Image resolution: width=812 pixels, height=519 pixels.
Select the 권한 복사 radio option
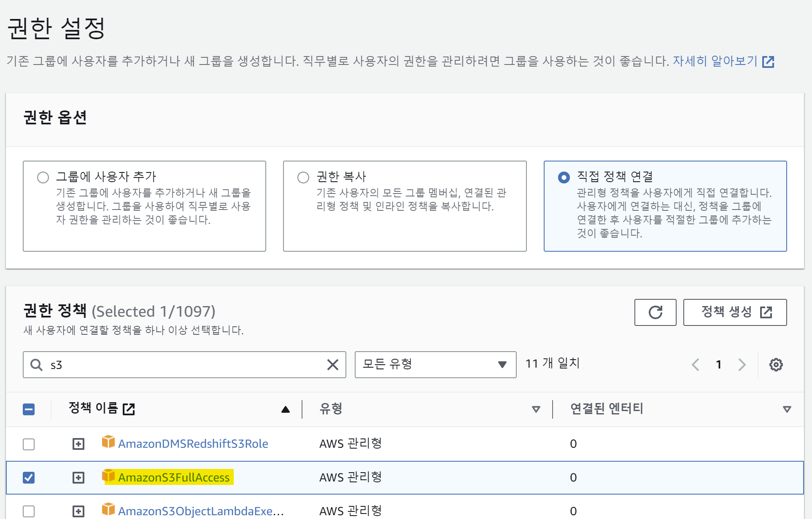point(303,177)
